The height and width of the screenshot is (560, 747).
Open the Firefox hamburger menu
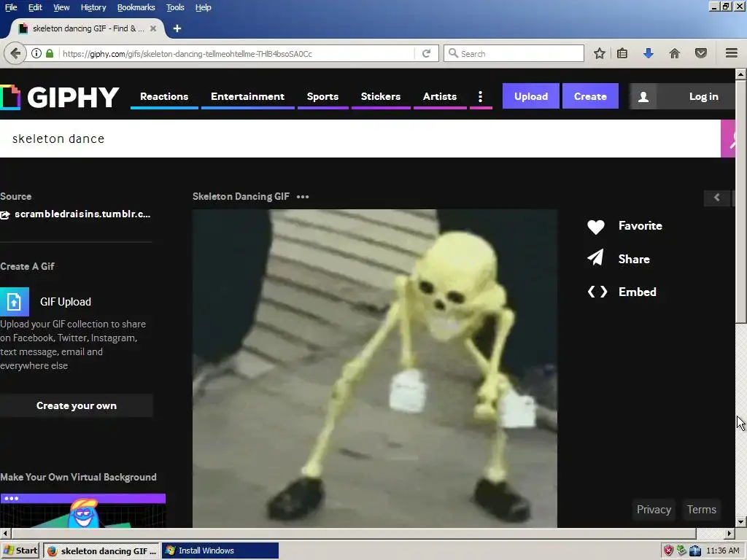(731, 53)
